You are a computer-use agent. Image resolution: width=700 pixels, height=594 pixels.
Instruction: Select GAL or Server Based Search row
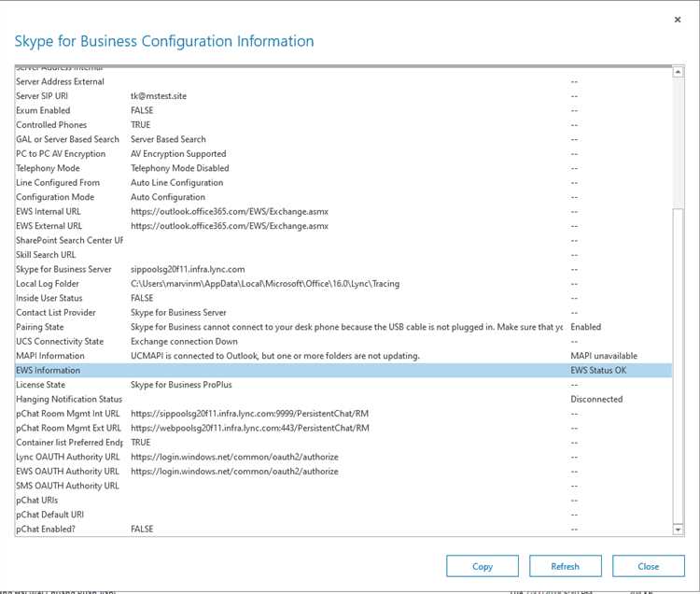(343, 139)
